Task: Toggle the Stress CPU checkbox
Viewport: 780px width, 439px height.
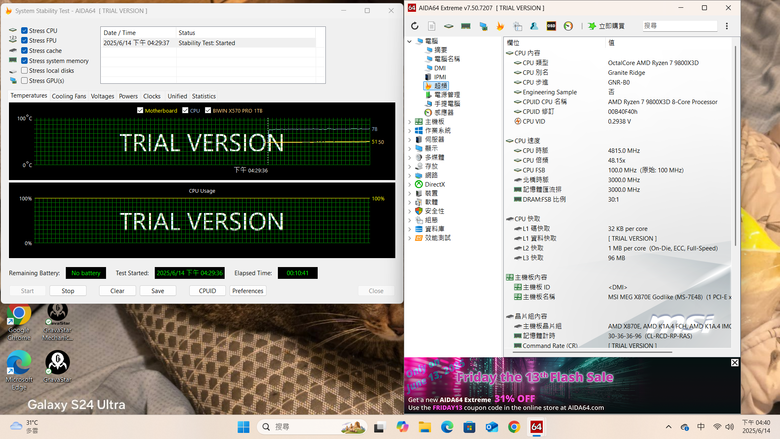Action: tap(24, 30)
